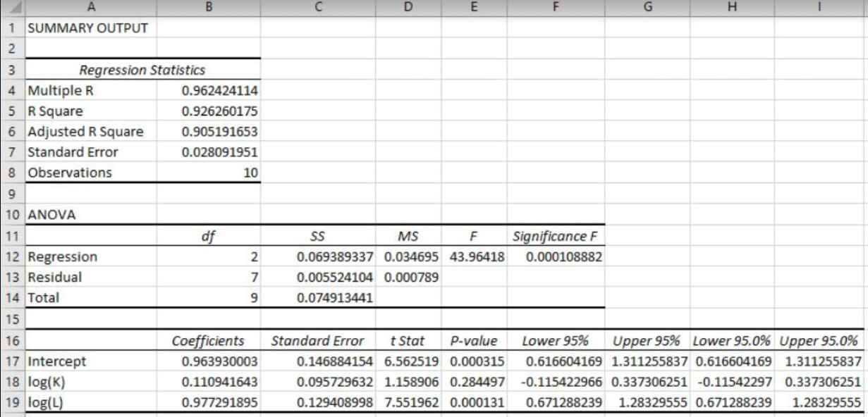Select the R Square label cell
This screenshot has width=868, height=417.
pyautogui.click(x=55, y=111)
